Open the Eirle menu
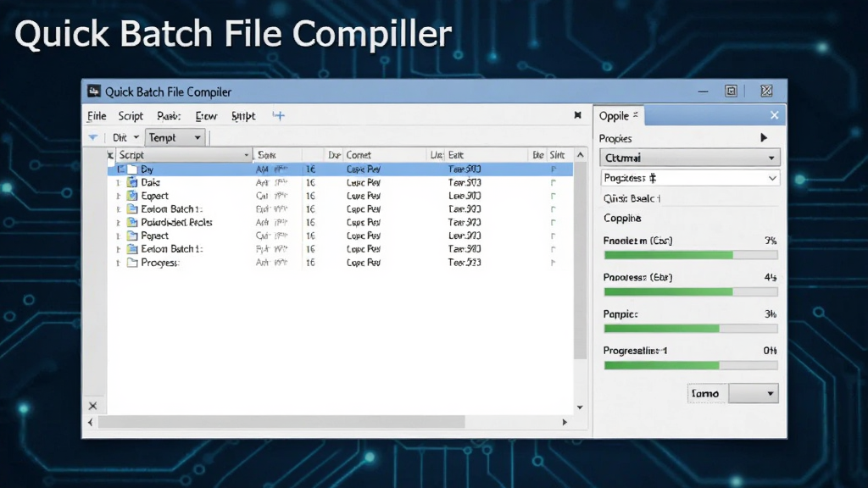Image resolution: width=868 pixels, height=488 pixels. [97, 115]
